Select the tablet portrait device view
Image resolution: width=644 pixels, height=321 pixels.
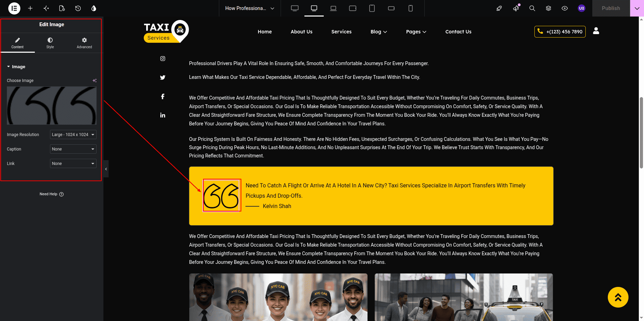click(x=372, y=8)
